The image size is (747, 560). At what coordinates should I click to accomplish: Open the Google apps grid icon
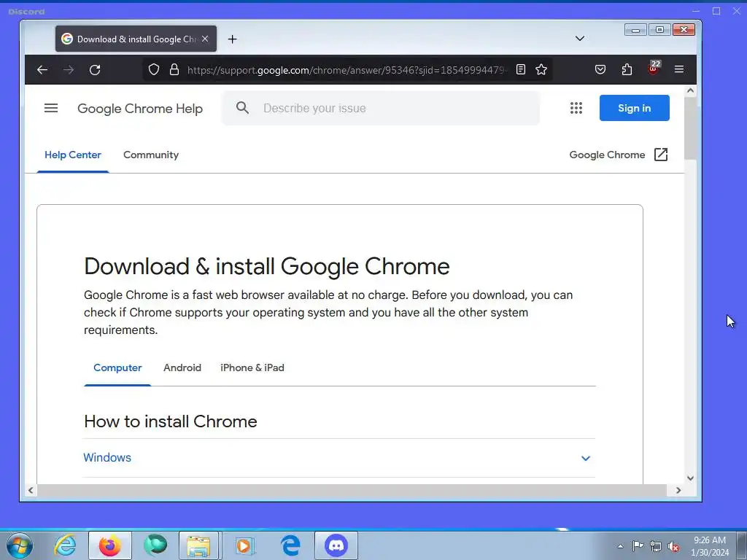576,108
